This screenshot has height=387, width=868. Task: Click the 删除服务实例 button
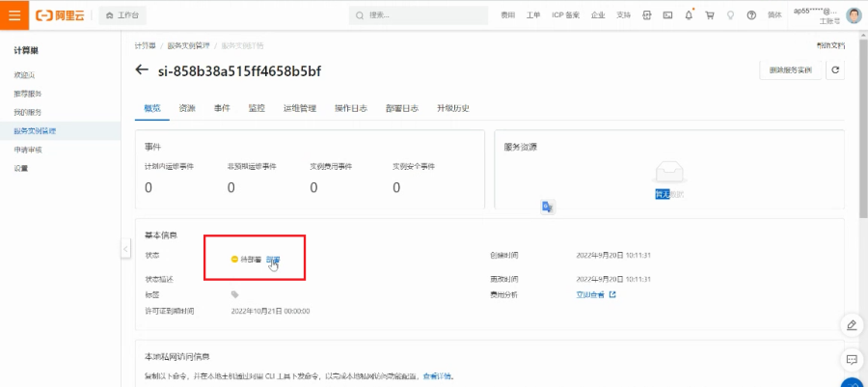pos(791,70)
